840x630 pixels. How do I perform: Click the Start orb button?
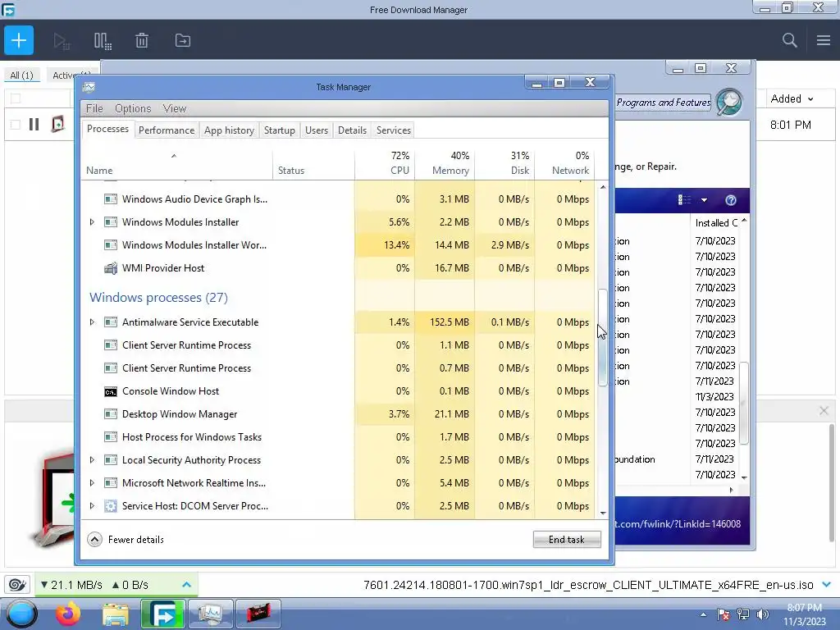click(x=21, y=614)
